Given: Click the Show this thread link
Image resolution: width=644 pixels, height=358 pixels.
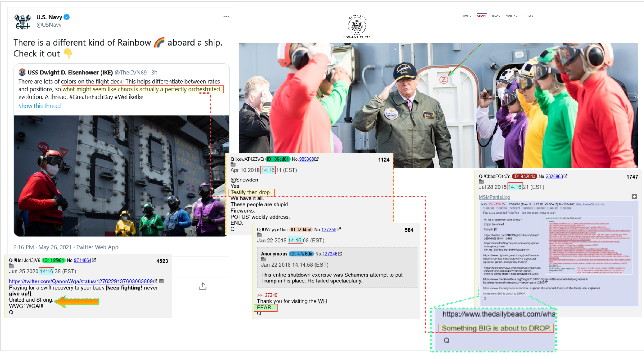Looking at the screenshot, I should (40, 106).
